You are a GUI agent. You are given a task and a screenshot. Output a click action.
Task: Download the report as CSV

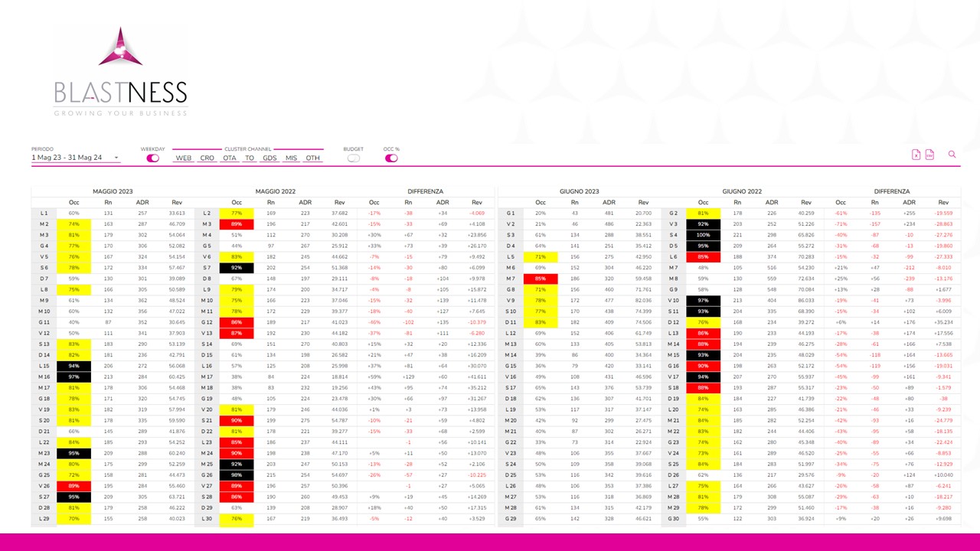929,155
